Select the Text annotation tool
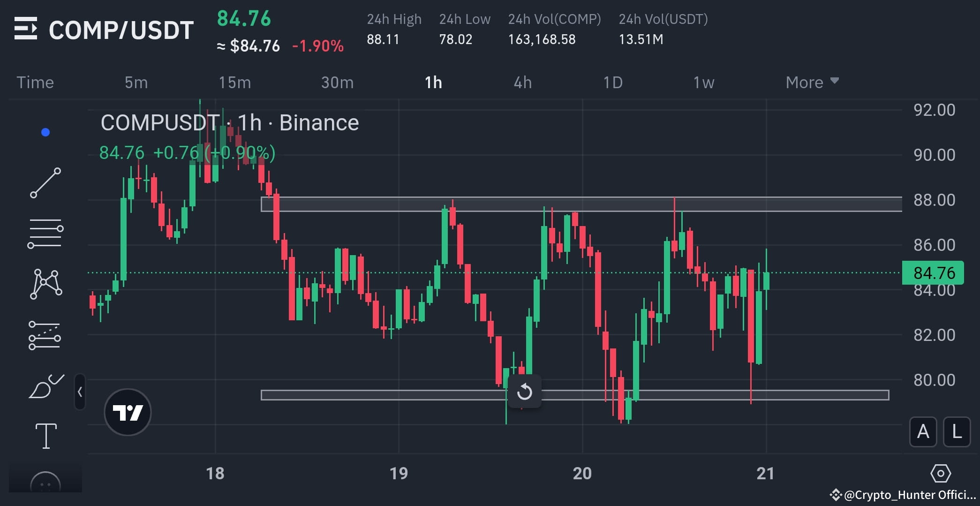Screen dimensions: 980x506 (45, 435)
